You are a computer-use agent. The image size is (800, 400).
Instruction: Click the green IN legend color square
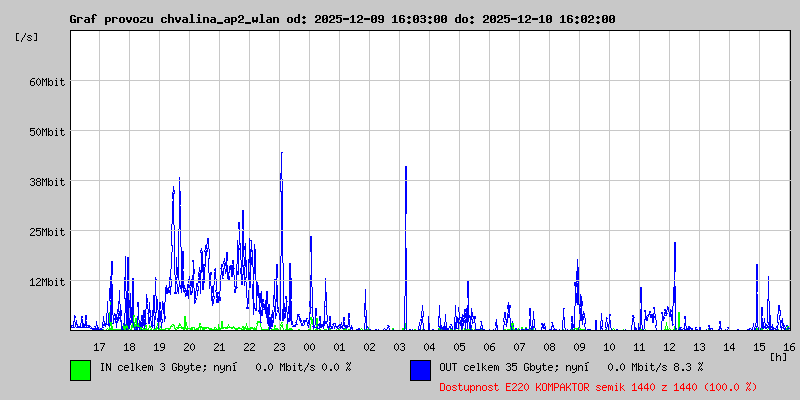click(x=81, y=370)
